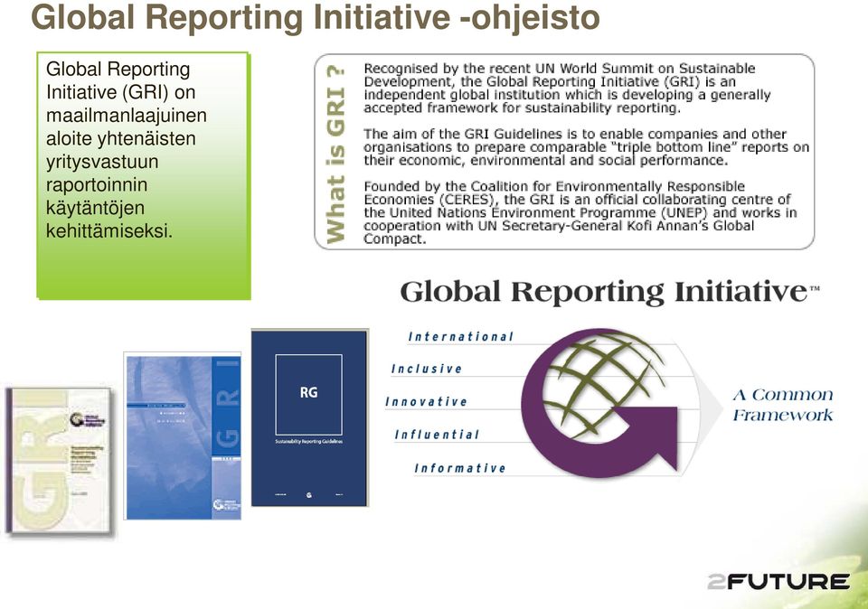This screenshot has height=609, width=868.
Task: Click the "A Common Framework" text
Action: [783, 405]
